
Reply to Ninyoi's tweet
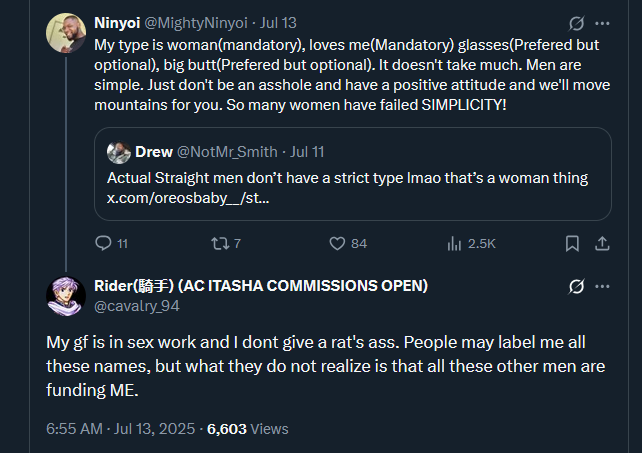[x=103, y=243]
